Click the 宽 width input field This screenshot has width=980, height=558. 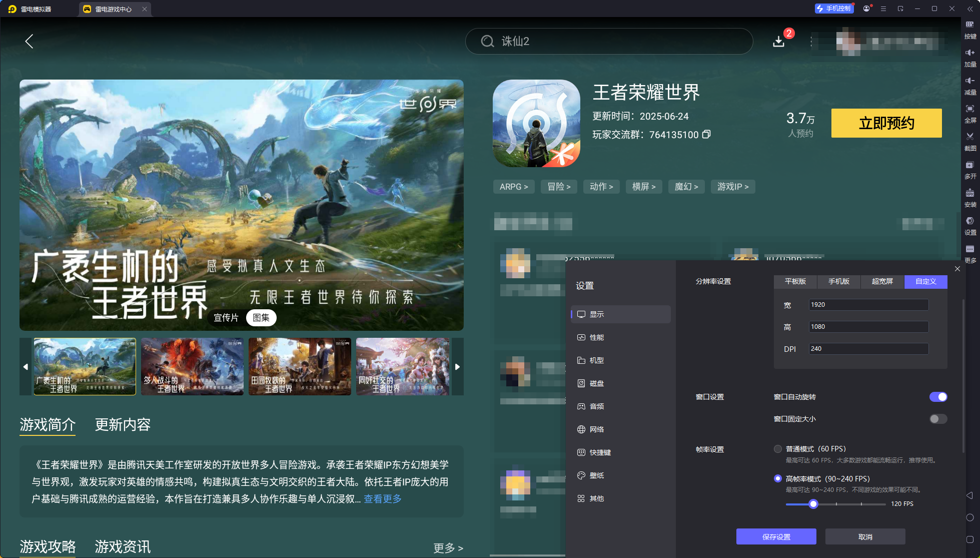coord(869,305)
